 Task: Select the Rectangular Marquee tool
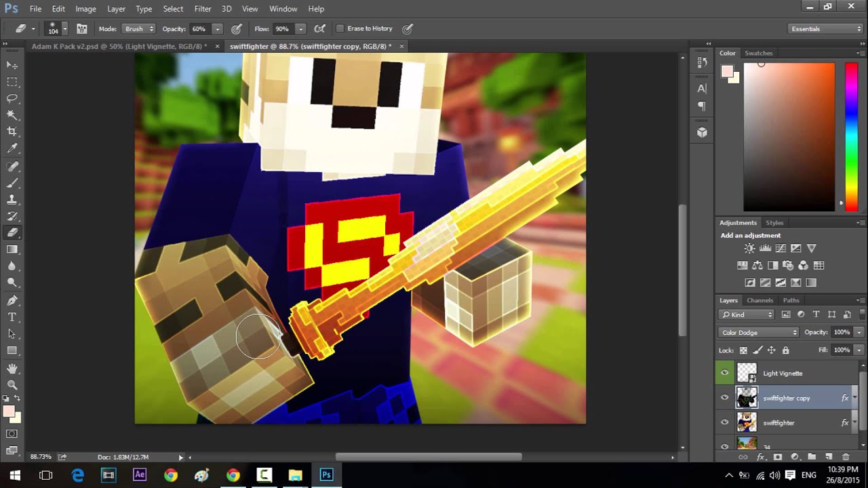pyautogui.click(x=12, y=82)
